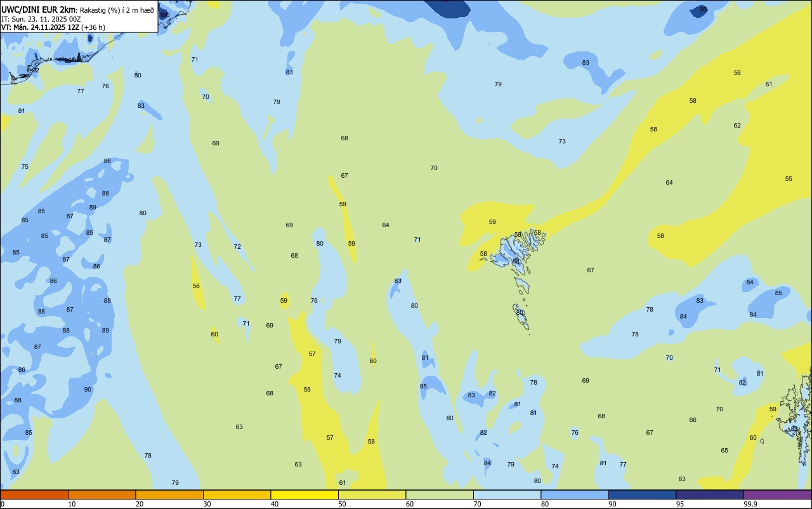812x509 pixels.
Task: Click the navy 95–99.9 legend swatch
Action: (710, 494)
